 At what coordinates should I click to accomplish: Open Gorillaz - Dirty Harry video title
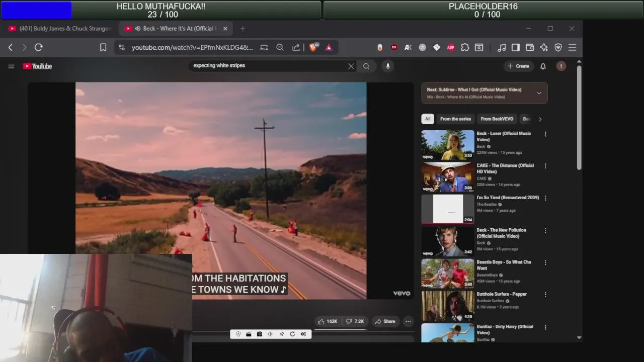tap(505, 329)
